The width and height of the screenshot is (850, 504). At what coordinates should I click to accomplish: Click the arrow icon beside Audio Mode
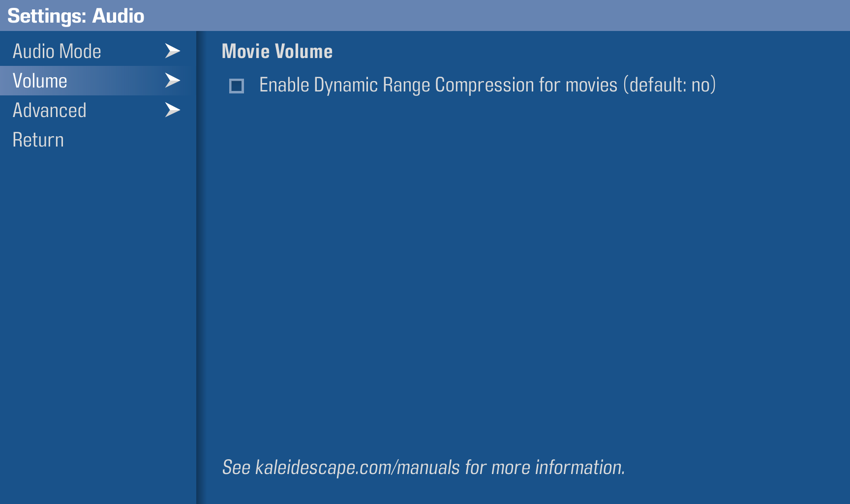[173, 51]
